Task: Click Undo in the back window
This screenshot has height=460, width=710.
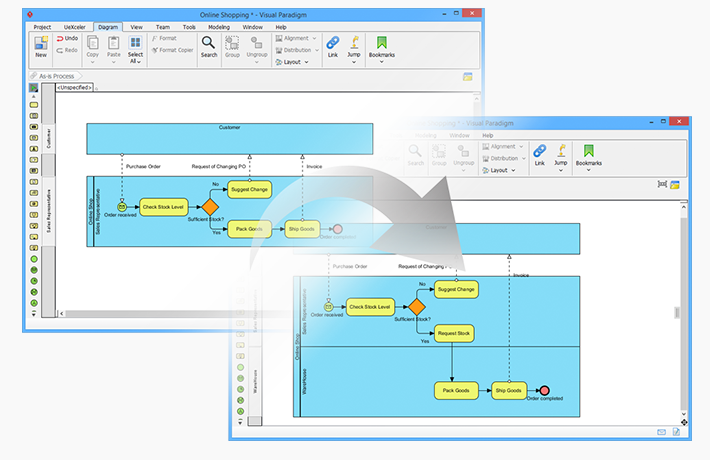Action: pyautogui.click(x=67, y=38)
